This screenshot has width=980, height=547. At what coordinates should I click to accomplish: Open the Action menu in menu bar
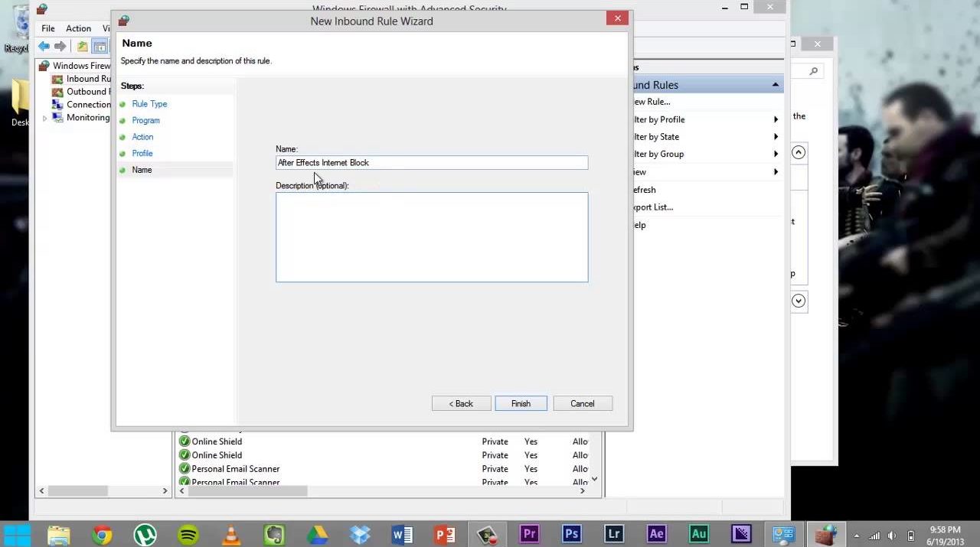click(x=78, y=28)
